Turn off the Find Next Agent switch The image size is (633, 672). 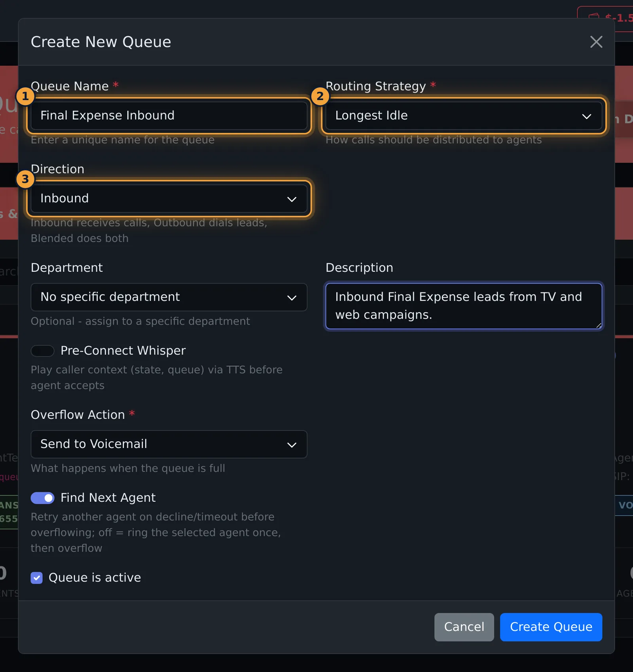[43, 498]
